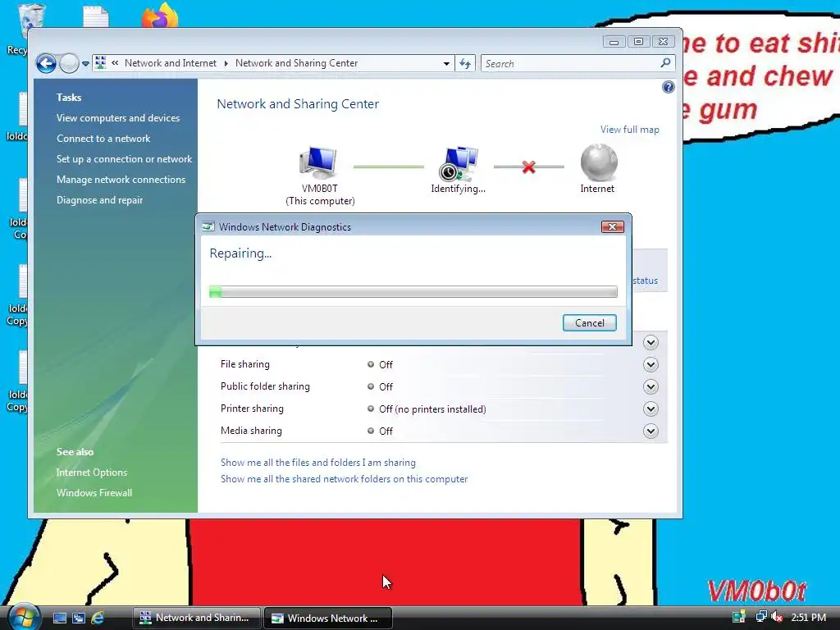
Task: Open Internet Options under See also
Action: coord(92,472)
